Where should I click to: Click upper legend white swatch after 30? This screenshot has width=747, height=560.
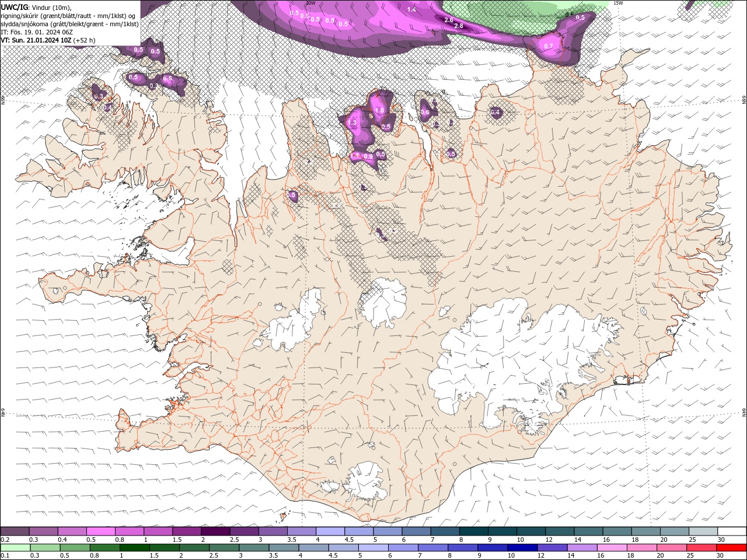pos(732,531)
